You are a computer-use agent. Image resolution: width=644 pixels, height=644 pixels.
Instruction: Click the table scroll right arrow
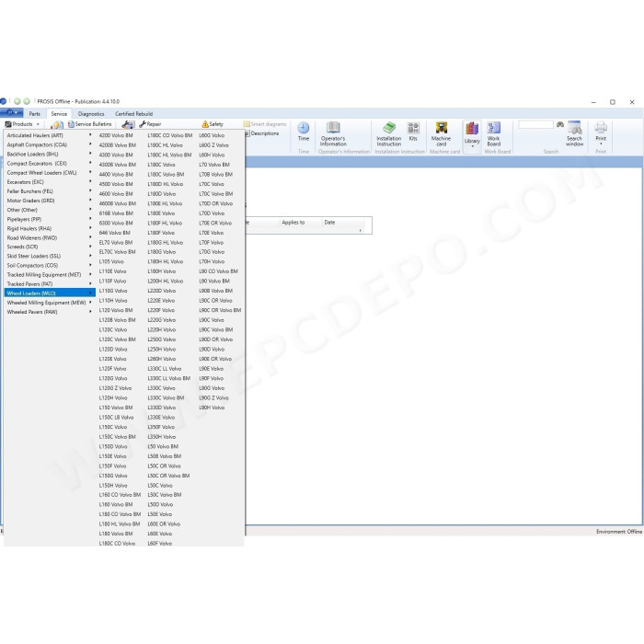(x=361, y=230)
